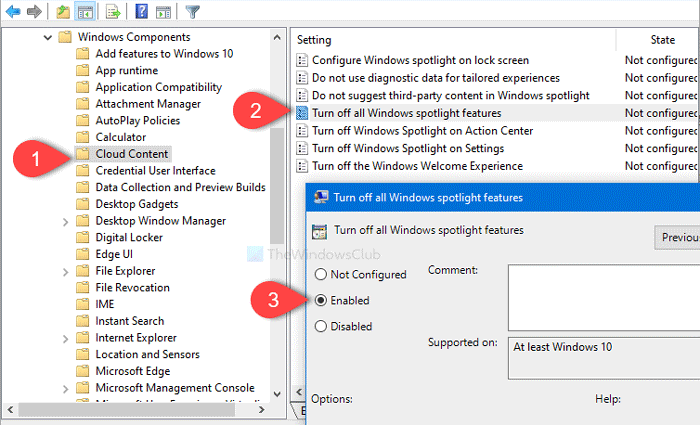Toggle the Action Pane toolbar icon
700x425 pixels.
point(163,12)
